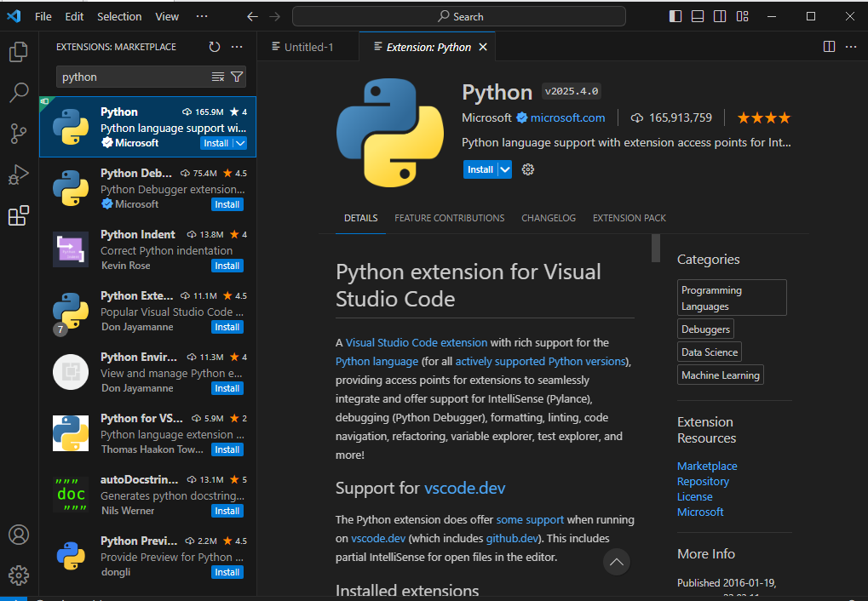Open the License resource link
Image resolution: width=868 pixels, height=601 pixels.
(x=695, y=497)
